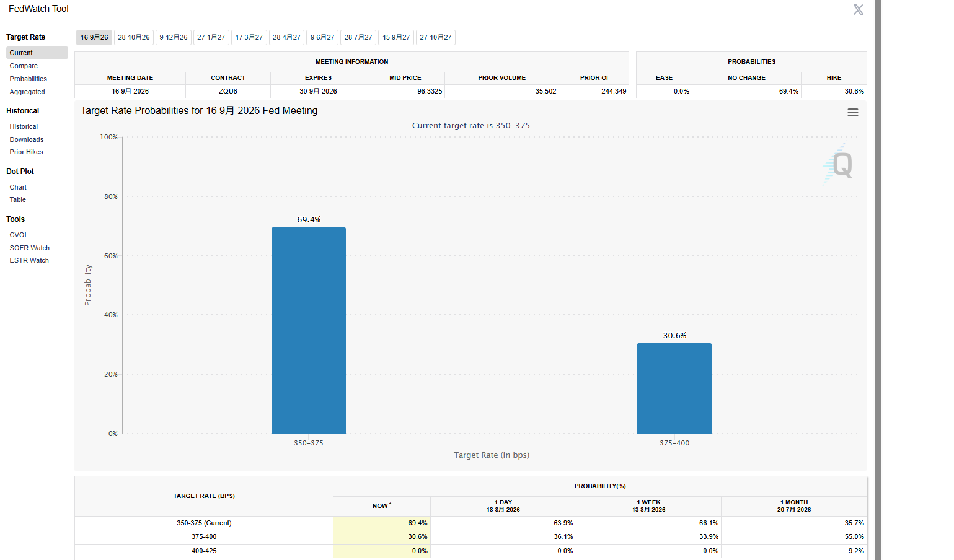Click the 350-375 (Current) table row label

point(204,523)
